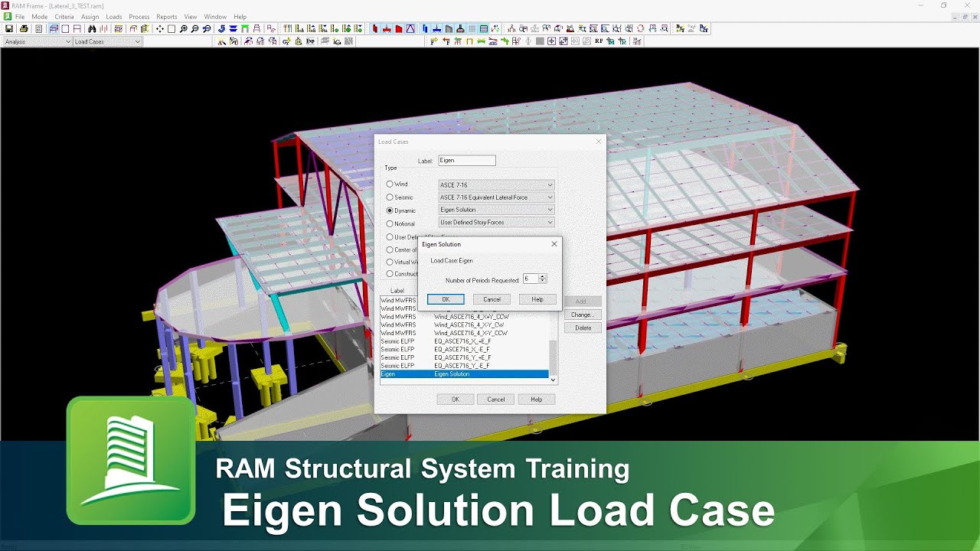The image size is (980, 551).
Task: Select the User Defined radio button
Action: [390, 236]
